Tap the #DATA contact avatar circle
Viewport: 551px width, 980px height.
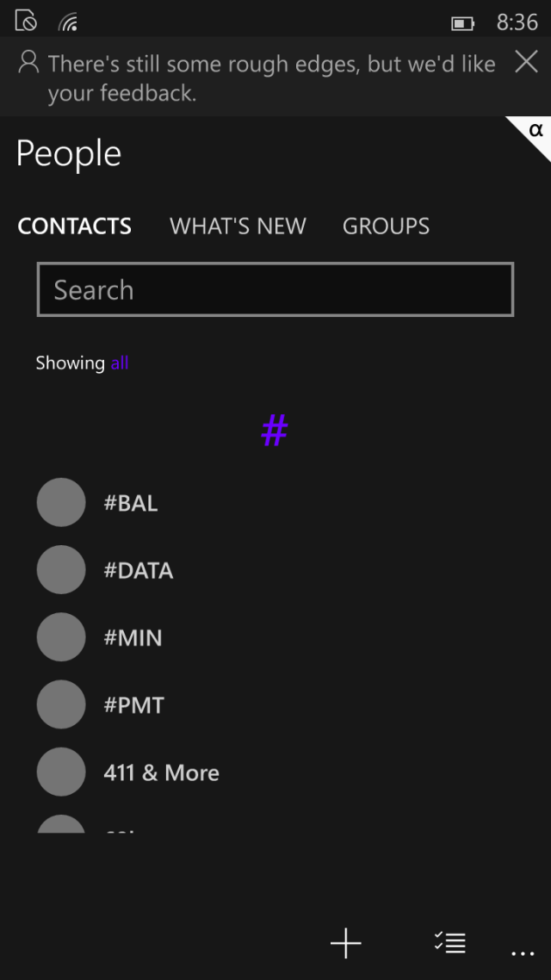61,570
